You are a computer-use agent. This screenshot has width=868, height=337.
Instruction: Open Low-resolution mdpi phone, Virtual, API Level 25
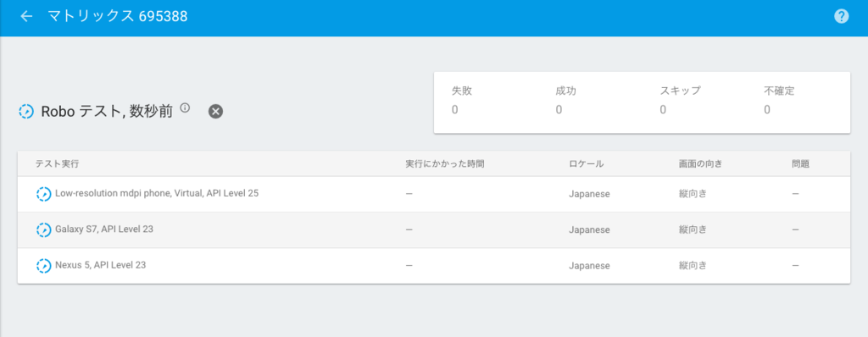coord(157,194)
